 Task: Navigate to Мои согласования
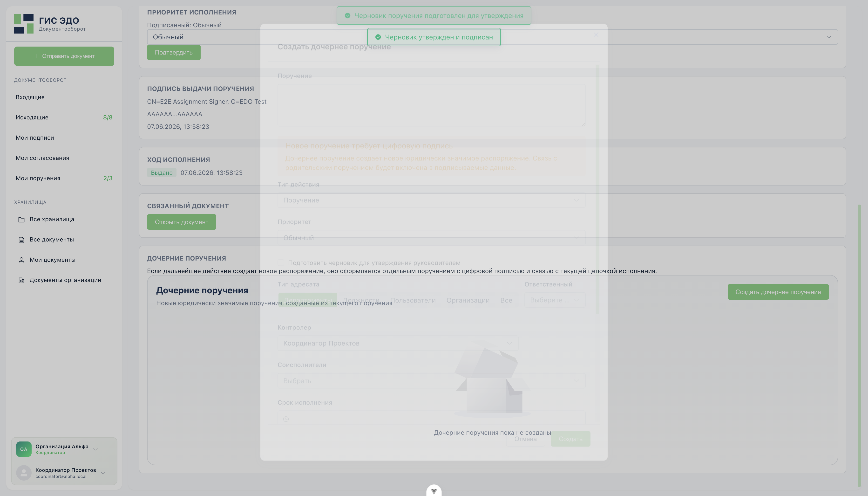64,158
